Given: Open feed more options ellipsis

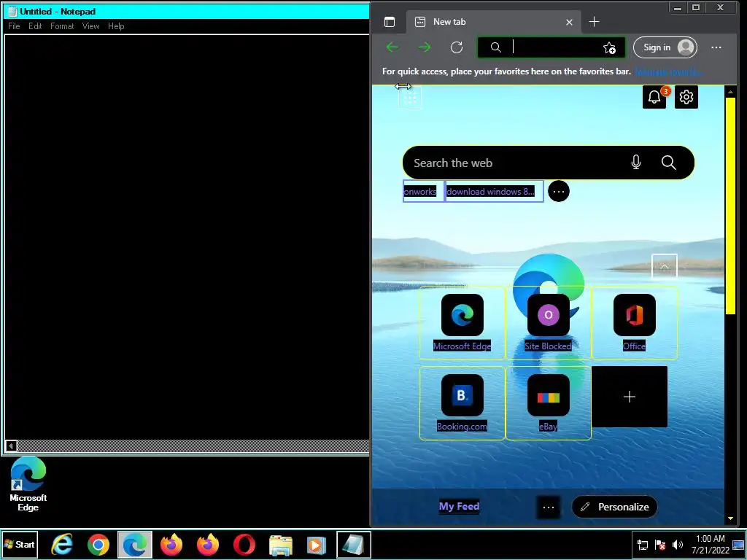Looking at the screenshot, I should click(549, 507).
